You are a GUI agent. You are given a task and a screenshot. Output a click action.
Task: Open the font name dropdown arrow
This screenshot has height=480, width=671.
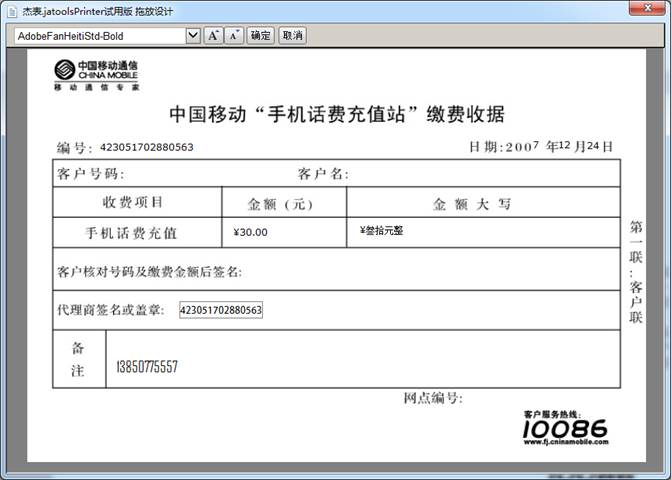pyautogui.click(x=193, y=36)
